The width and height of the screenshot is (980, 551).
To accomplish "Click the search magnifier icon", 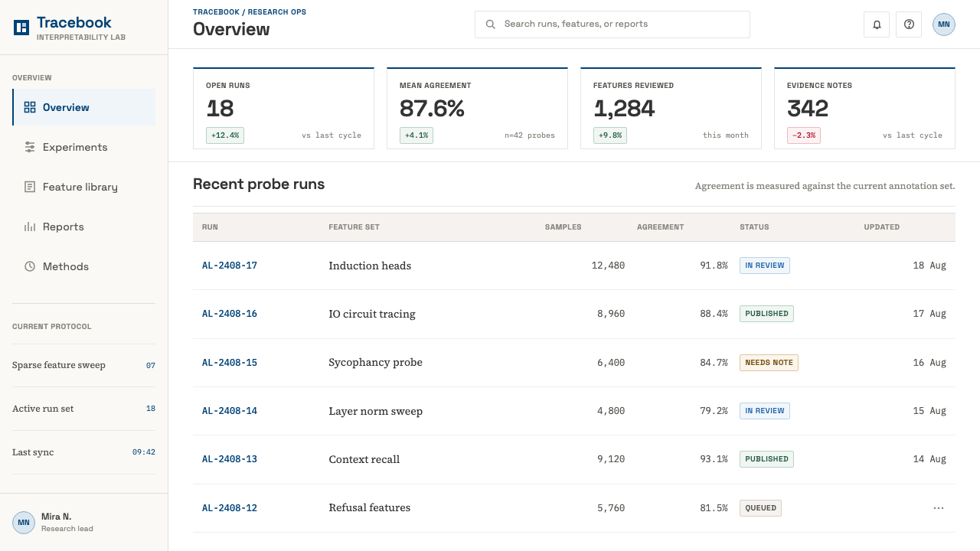I will pos(491,24).
